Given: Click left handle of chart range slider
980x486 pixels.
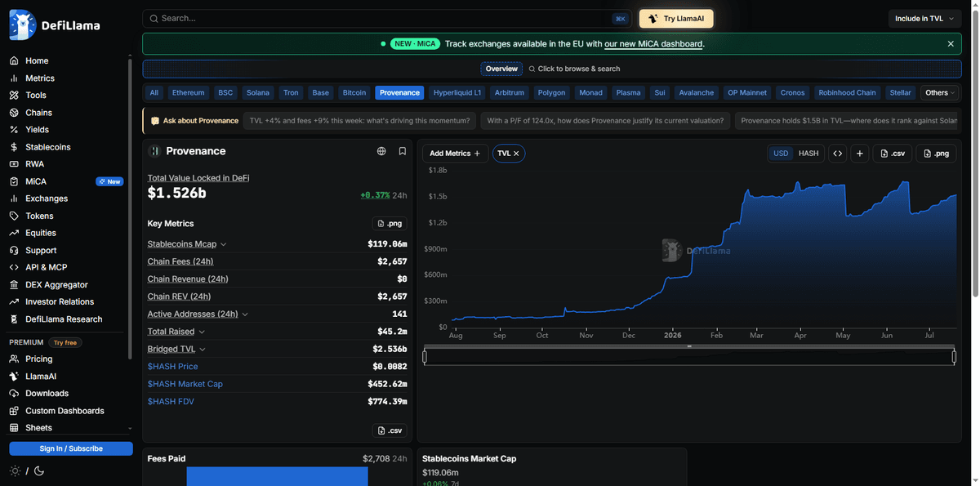Looking at the screenshot, I should tap(425, 357).
